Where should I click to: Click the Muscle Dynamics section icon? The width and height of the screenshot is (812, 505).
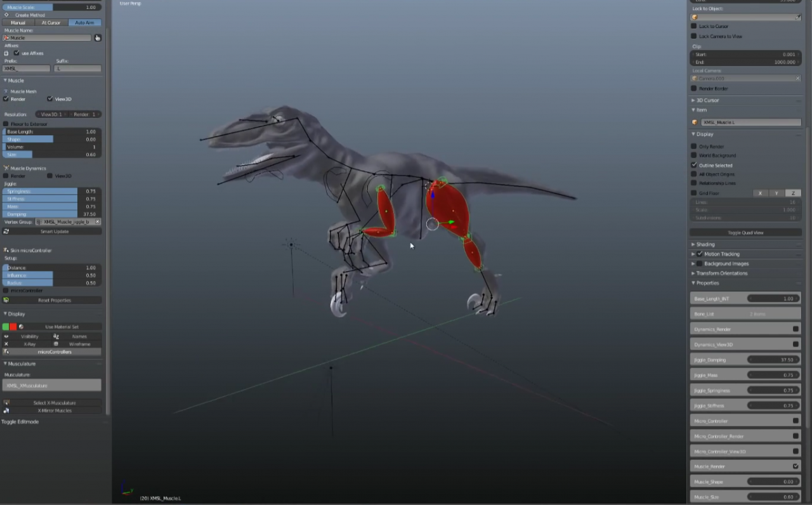coord(6,168)
